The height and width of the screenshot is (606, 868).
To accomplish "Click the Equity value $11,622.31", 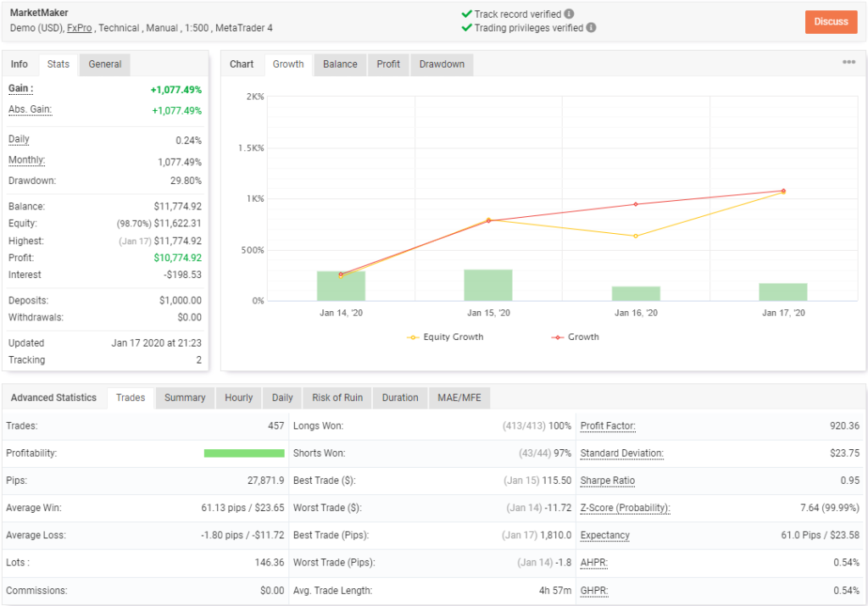I will pyautogui.click(x=178, y=224).
